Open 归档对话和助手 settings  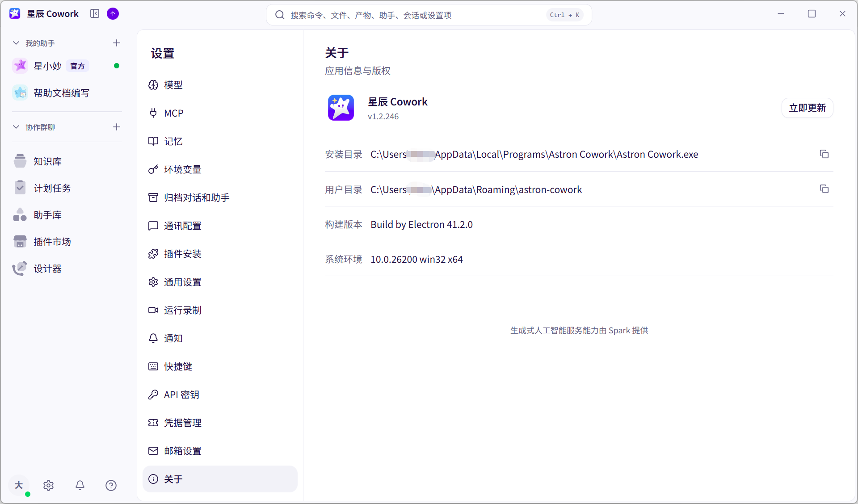220,197
